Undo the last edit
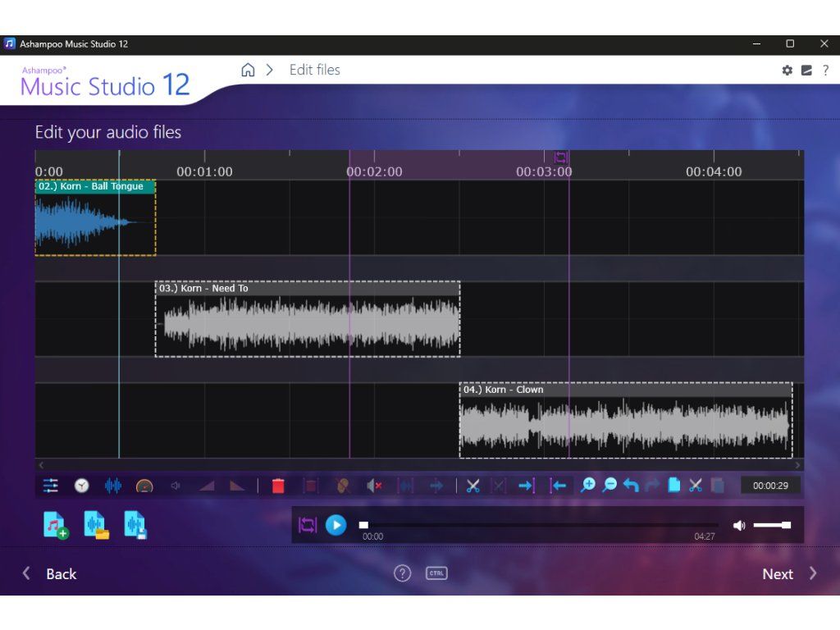 pos(631,486)
